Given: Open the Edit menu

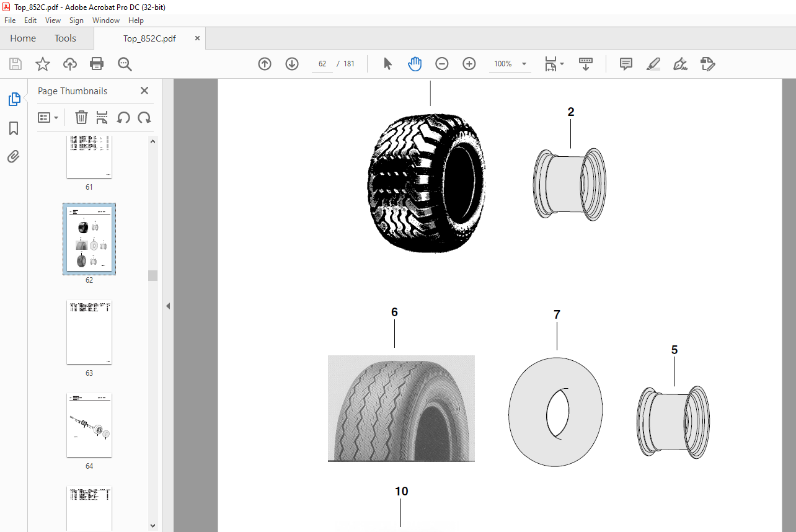Looking at the screenshot, I should tap(30, 20).
